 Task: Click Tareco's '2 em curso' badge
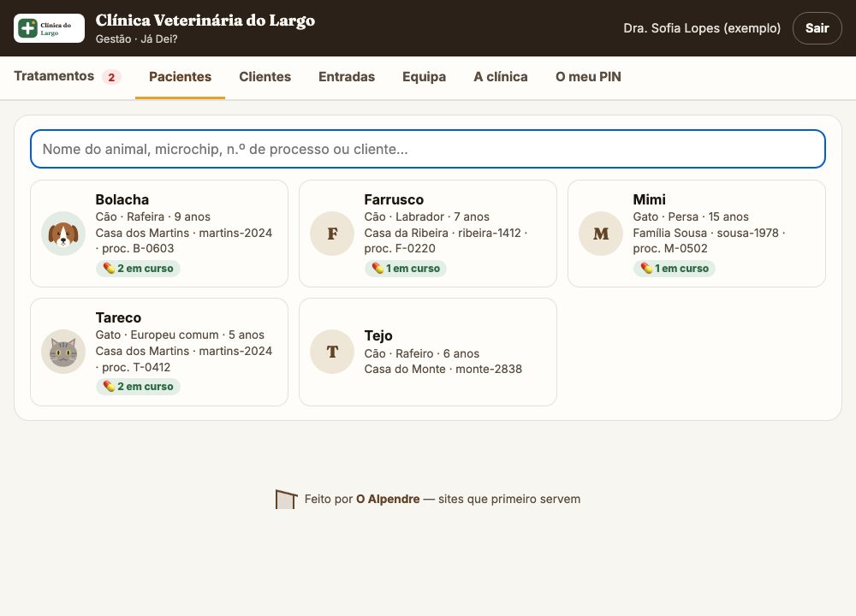point(138,387)
